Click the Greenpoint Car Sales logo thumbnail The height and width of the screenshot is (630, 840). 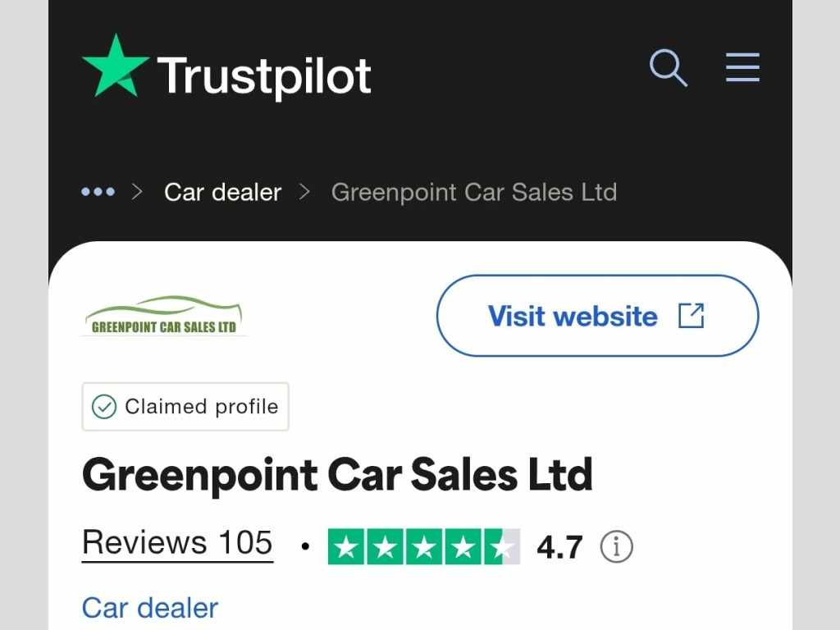pyautogui.click(x=164, y=316)
